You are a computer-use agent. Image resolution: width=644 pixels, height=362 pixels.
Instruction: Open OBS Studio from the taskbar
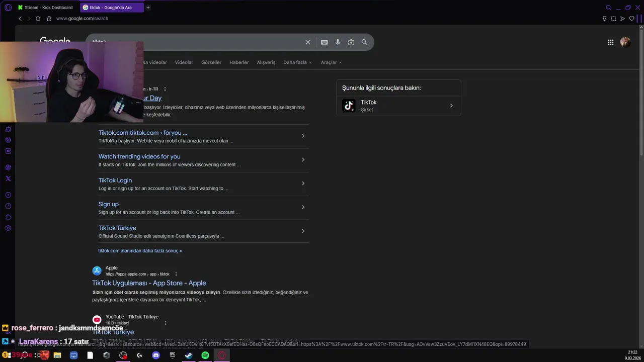(123, 355)
